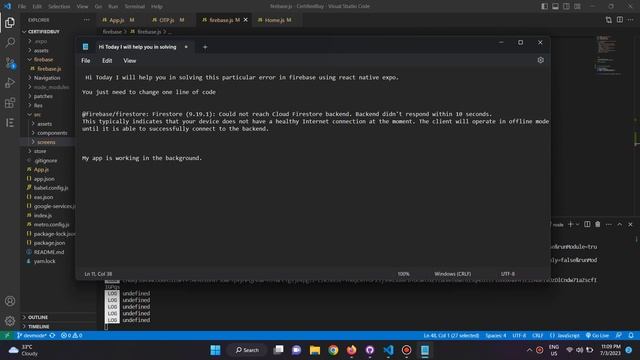Viewport: 640px width, 360px height.
Task: Expand the components folder
Action: coord(33,133)
